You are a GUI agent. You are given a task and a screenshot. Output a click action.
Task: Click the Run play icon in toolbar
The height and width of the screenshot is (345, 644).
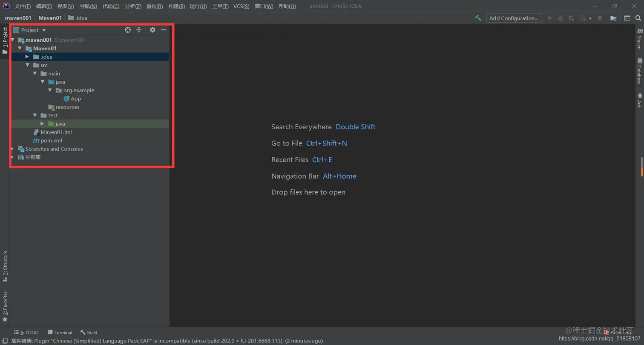550,18
